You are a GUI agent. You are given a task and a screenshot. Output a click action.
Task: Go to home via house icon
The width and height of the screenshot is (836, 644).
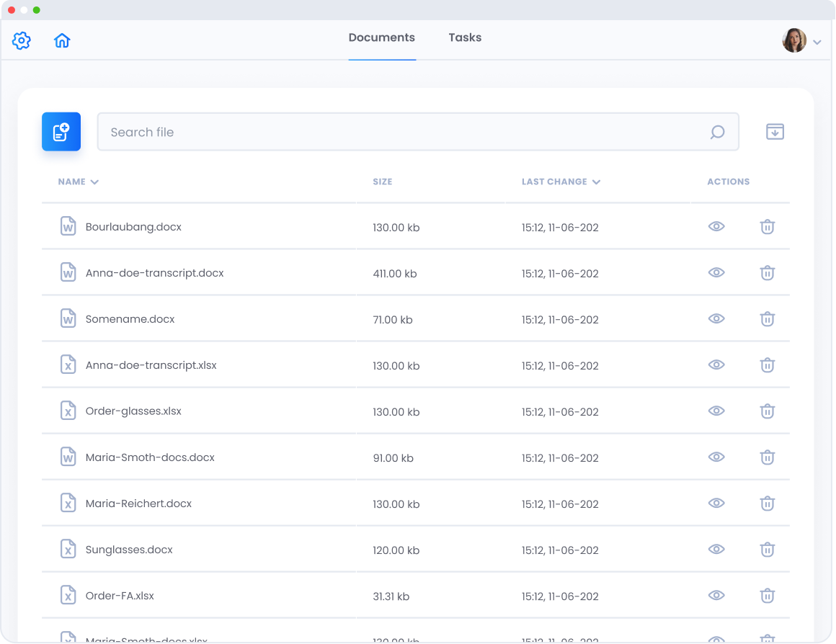(x=62, y=41)
